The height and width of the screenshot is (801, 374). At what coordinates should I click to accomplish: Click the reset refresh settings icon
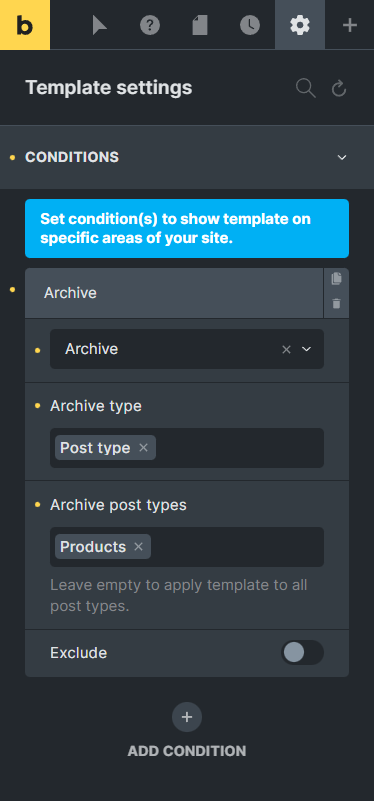pyautogui.click(x=339, y=88)
